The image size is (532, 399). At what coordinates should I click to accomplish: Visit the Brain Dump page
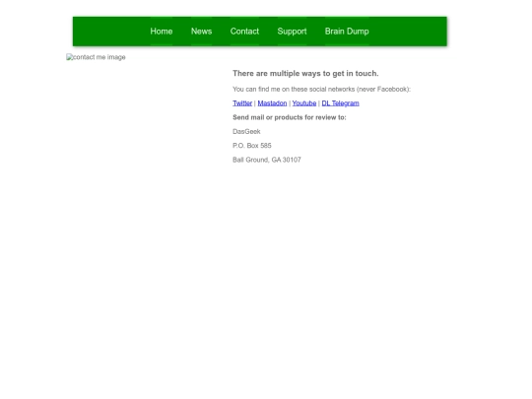click(347, 32)
